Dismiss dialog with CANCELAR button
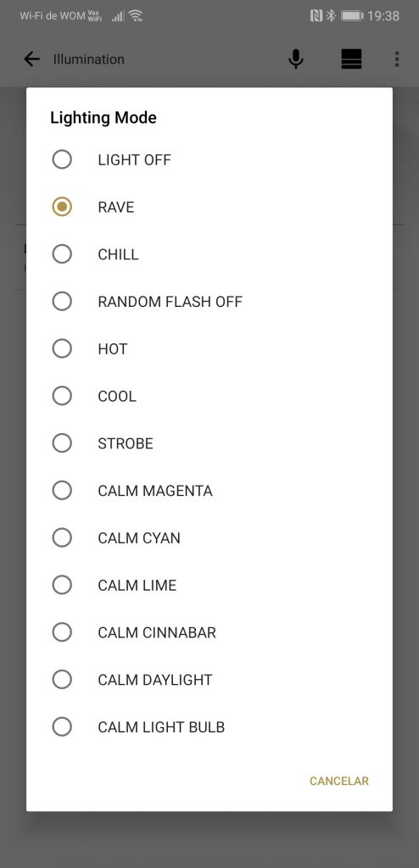The width and height of the screenshot is (419, 868). (x=338, y=781)
